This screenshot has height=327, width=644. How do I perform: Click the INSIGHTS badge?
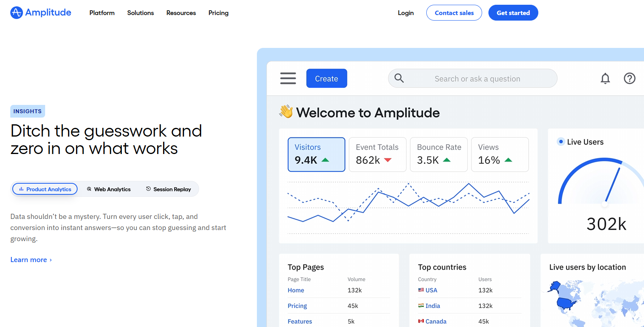[x=28, y=111]
